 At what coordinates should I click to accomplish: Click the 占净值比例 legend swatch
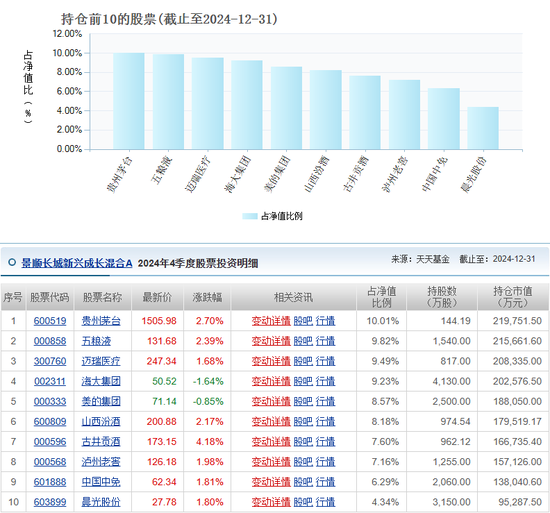point(250,216)
